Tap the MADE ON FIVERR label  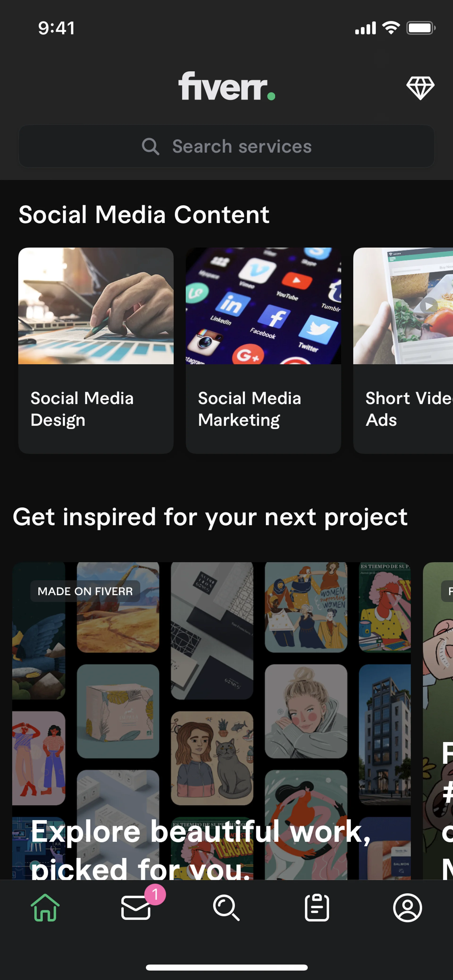pyautogui.click(x=85, y=591)
